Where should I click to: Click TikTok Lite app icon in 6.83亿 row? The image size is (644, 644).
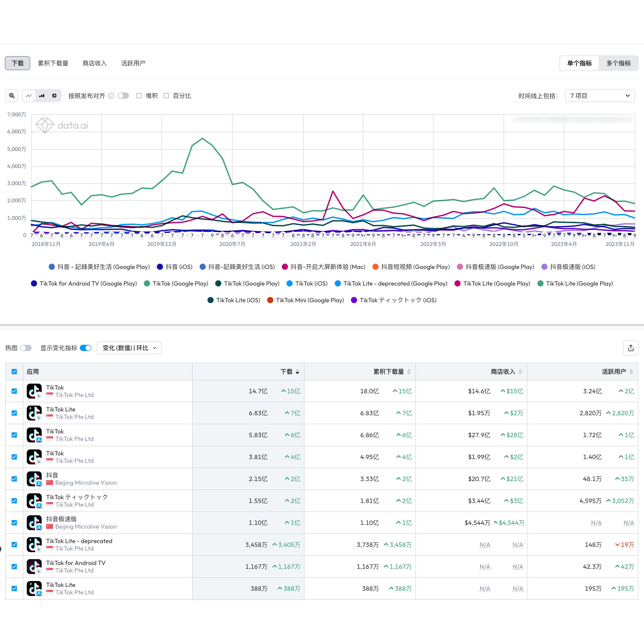click(34, 413)
